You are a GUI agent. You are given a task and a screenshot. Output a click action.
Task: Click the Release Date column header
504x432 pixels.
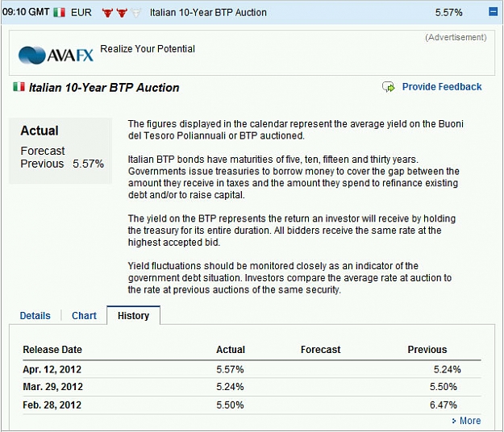click(52, 350)
